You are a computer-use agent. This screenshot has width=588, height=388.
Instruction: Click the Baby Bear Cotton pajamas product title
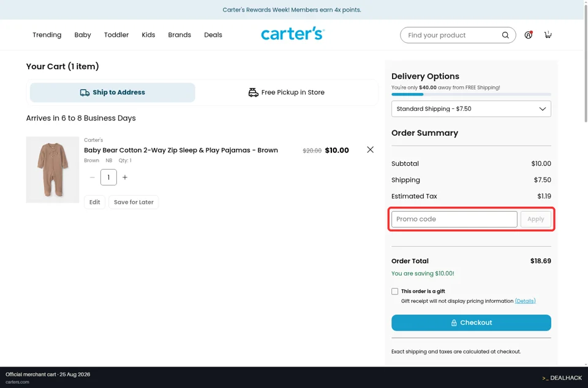click(181, 150)
